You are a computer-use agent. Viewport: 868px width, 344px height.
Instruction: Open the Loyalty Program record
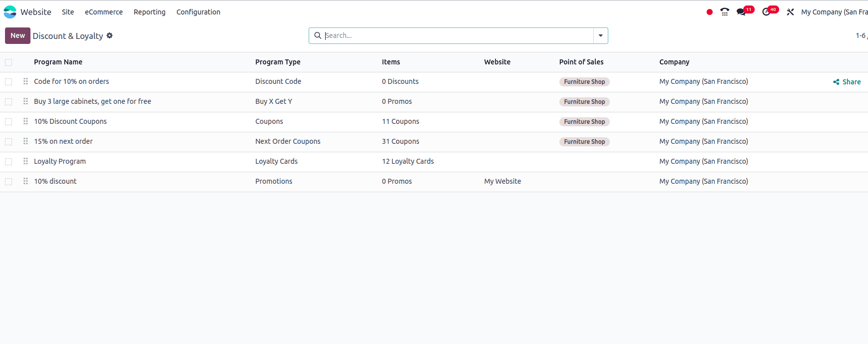pos(60,161)
